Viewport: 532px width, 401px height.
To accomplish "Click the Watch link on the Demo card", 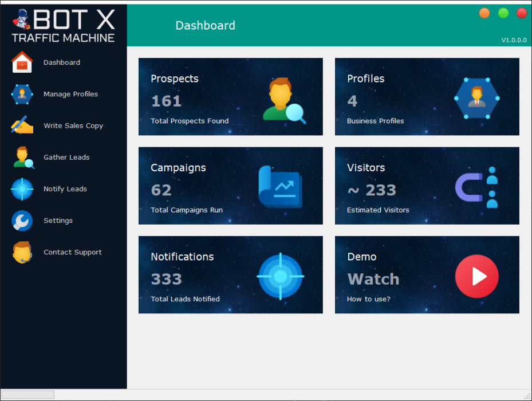I will pyautogui.click(x=373, y=279).
